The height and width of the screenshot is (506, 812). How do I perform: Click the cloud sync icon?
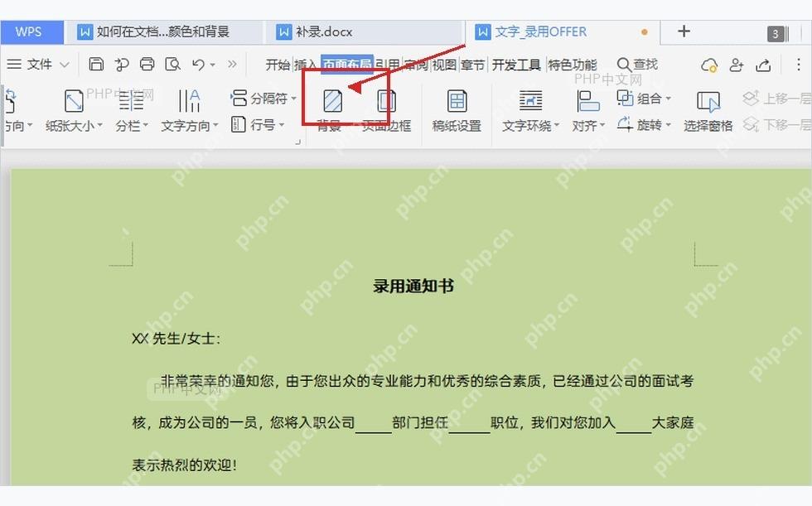[x=709, y=65]
